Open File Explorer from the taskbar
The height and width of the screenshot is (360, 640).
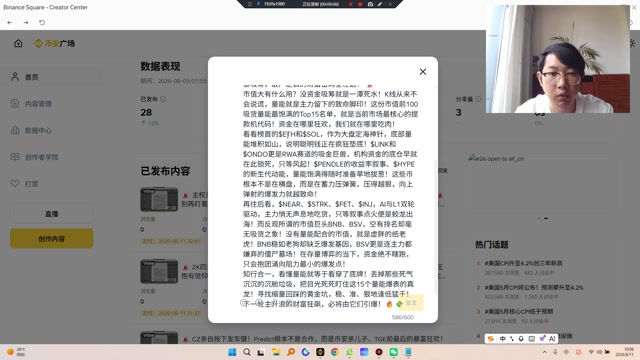point(276,352)
